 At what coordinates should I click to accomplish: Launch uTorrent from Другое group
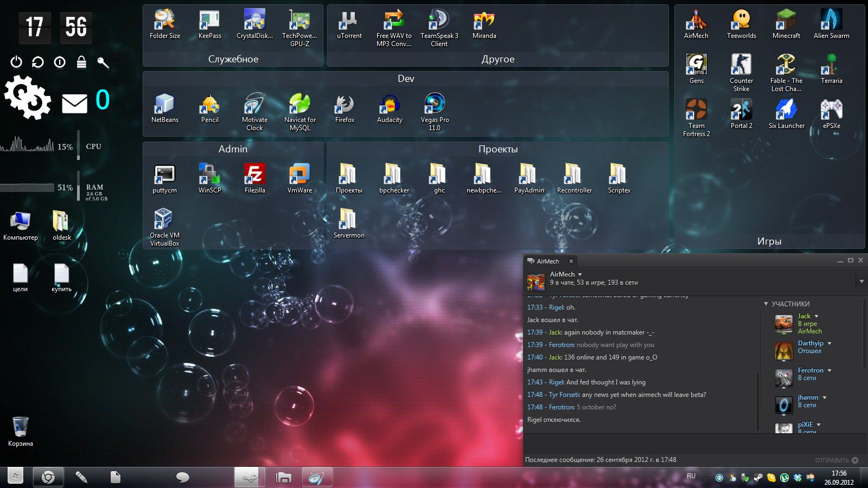point(349,24)
